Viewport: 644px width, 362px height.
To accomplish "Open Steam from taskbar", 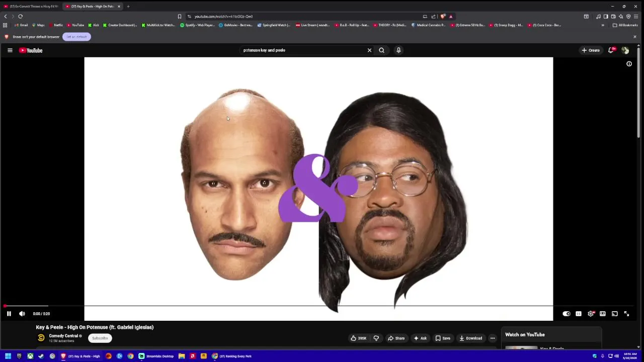I will click(41, 356).
